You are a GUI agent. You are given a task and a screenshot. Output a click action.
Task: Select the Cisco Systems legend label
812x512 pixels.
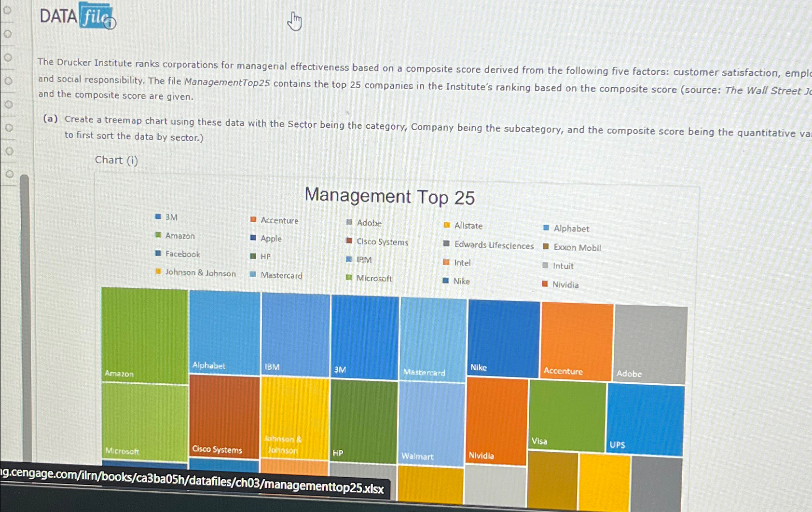point(383,242)
